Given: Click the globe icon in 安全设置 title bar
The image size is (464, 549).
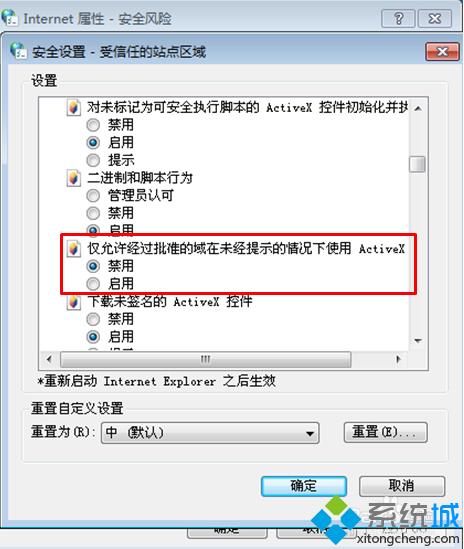Looking at the screenshot, I should click(x=18, y=51).
